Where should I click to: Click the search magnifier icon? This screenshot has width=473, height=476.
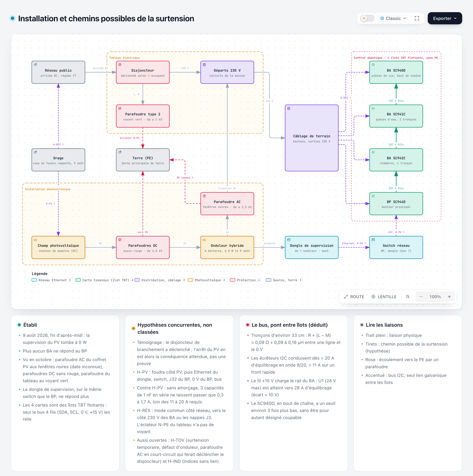408,297
